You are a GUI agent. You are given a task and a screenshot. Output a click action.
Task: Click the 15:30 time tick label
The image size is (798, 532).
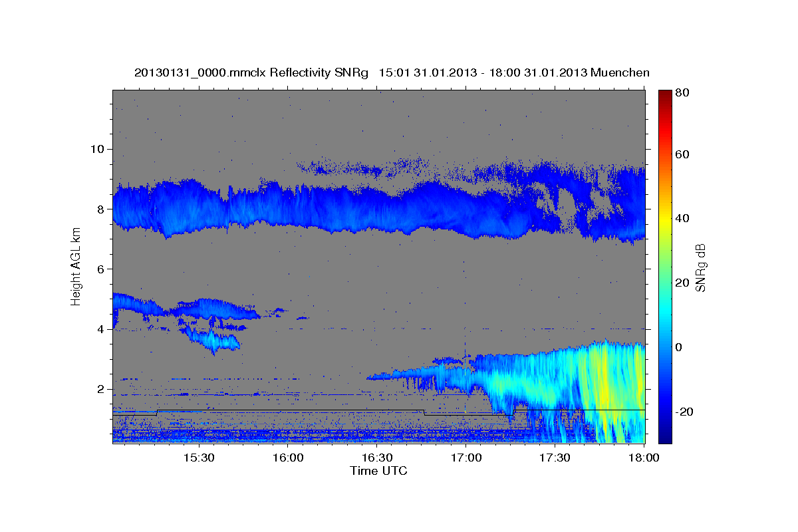click(x=198, y=458)
